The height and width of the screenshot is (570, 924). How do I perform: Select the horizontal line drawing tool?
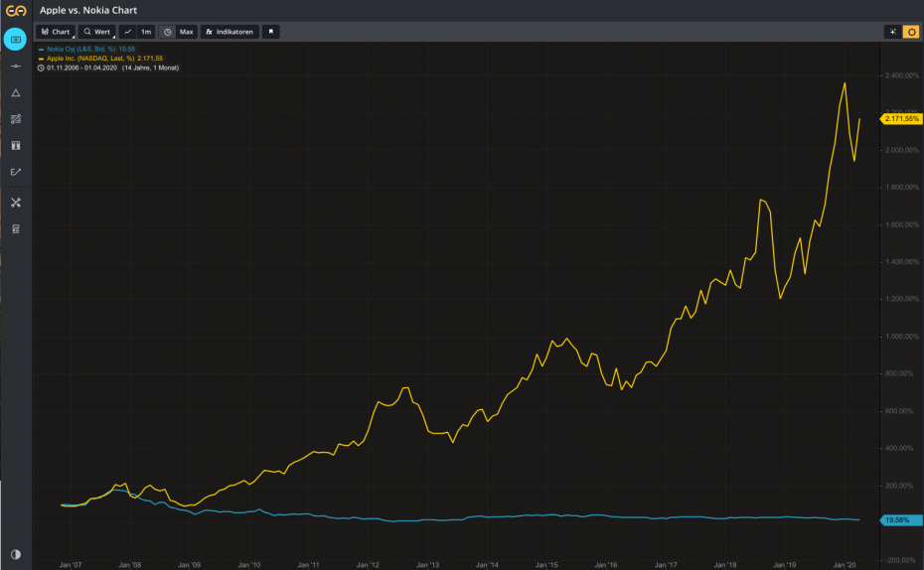[15, 66]
